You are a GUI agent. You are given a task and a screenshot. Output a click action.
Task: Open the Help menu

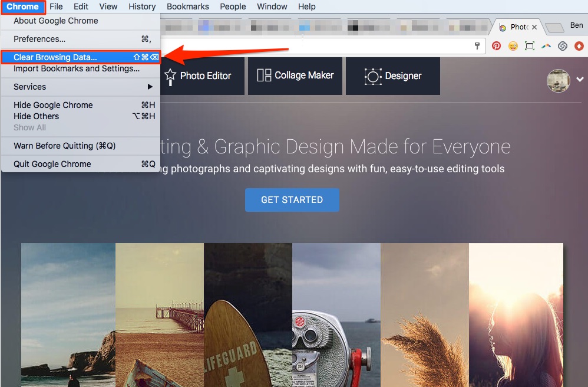click(x=307, y=6)
